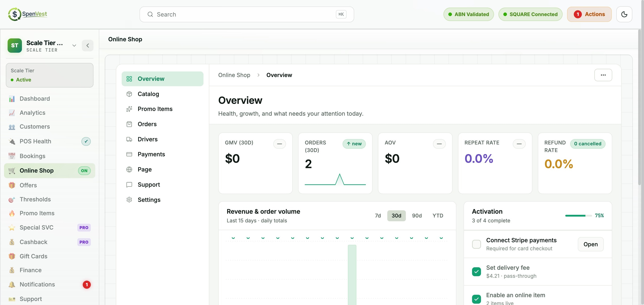This screenshot has width=644, height=305.
Task: Open Drivers in shop menu
Action: 162,139
